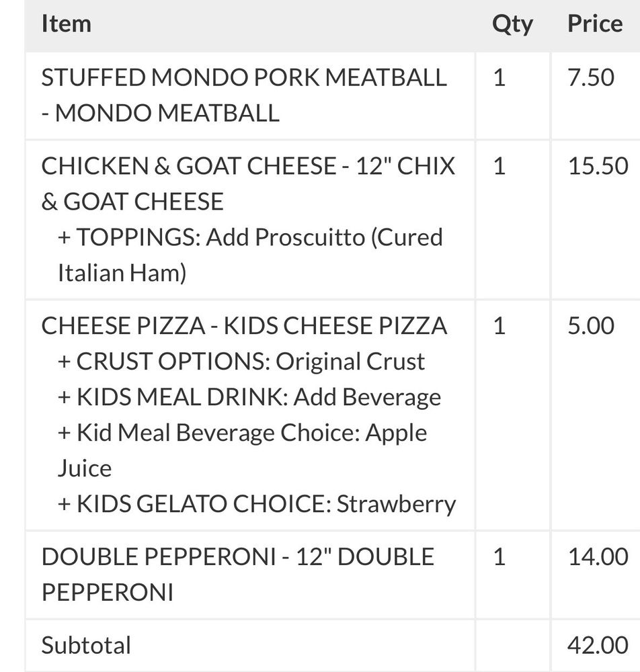Select the Kids Cheese Pizza item name

click(x=243, y=326)
